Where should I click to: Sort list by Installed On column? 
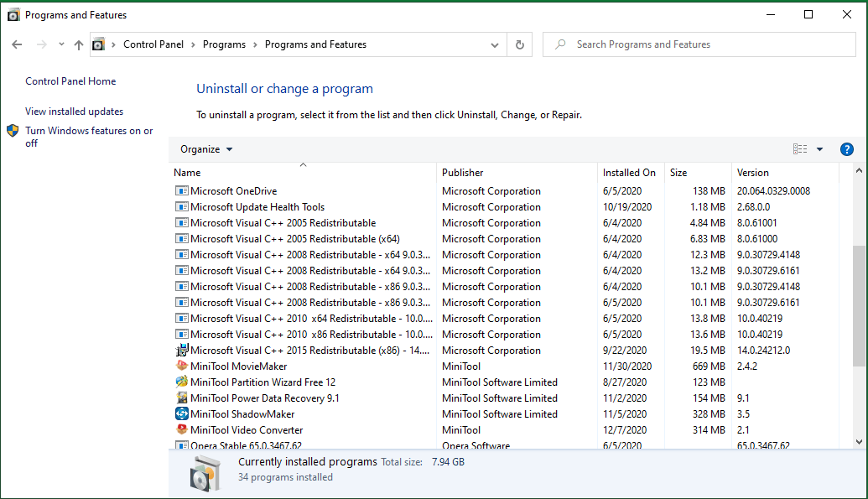631,172
